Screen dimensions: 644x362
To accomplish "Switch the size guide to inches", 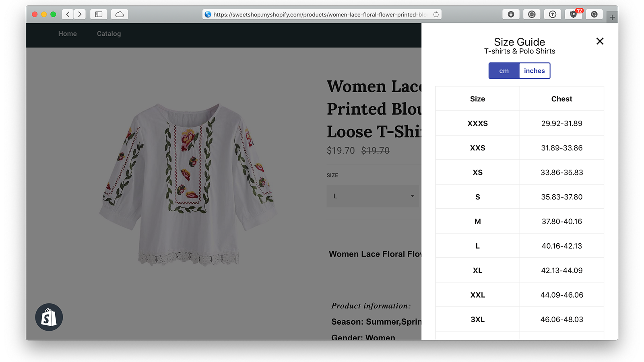I will (534, 70).
